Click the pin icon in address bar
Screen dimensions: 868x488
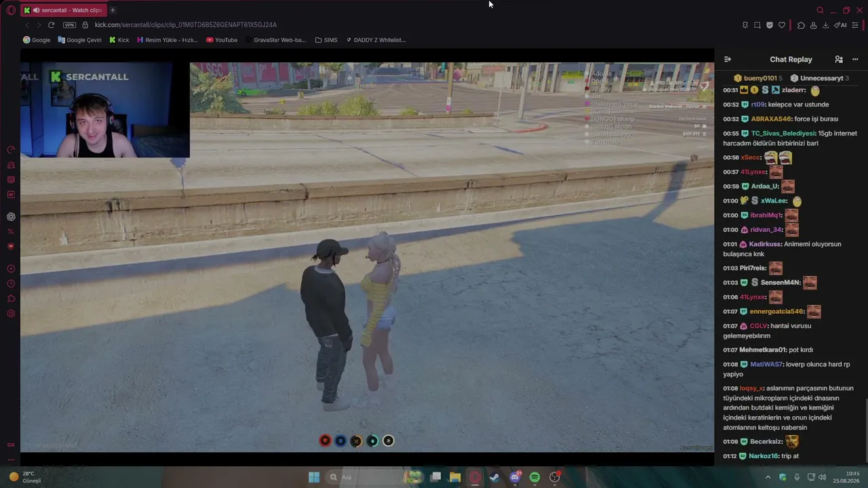pos(745,25)
